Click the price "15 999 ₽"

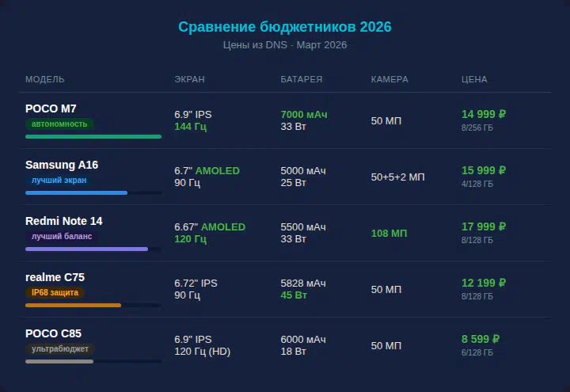coord(484,170)
